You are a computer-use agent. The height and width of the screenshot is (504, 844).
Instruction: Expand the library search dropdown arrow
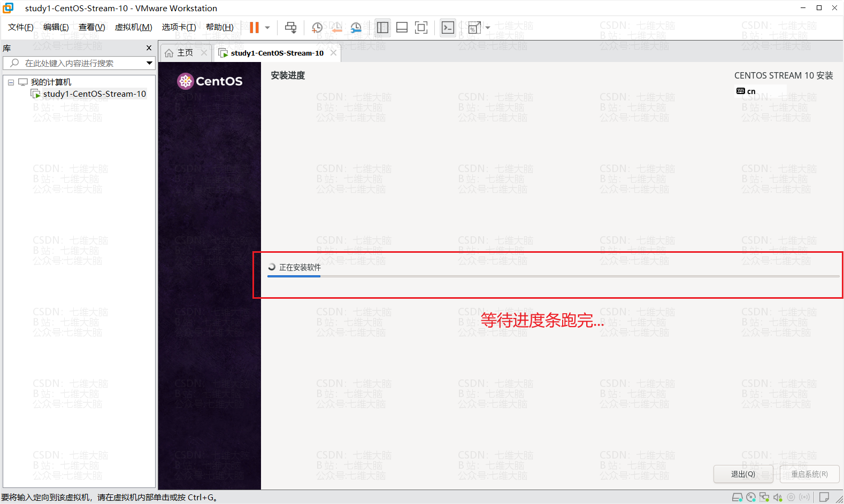pyautogui.click(x=149, y=63)
